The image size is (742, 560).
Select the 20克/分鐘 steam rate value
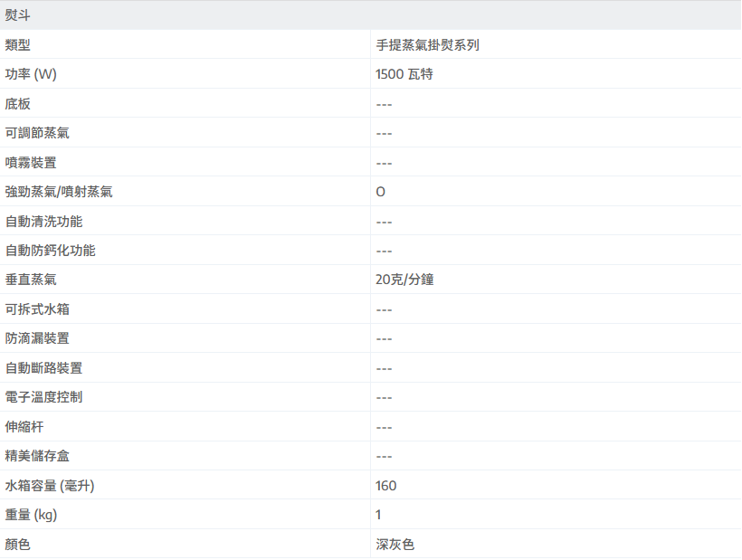(x=404, y=280)
